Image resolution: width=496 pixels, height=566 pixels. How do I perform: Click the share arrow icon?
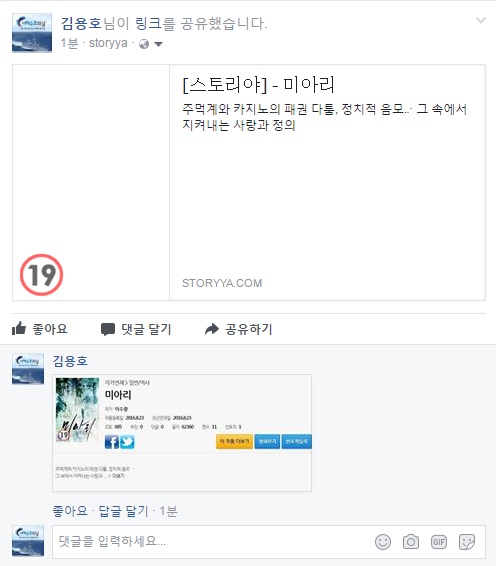pyautogui.click(x=212, y=329)
